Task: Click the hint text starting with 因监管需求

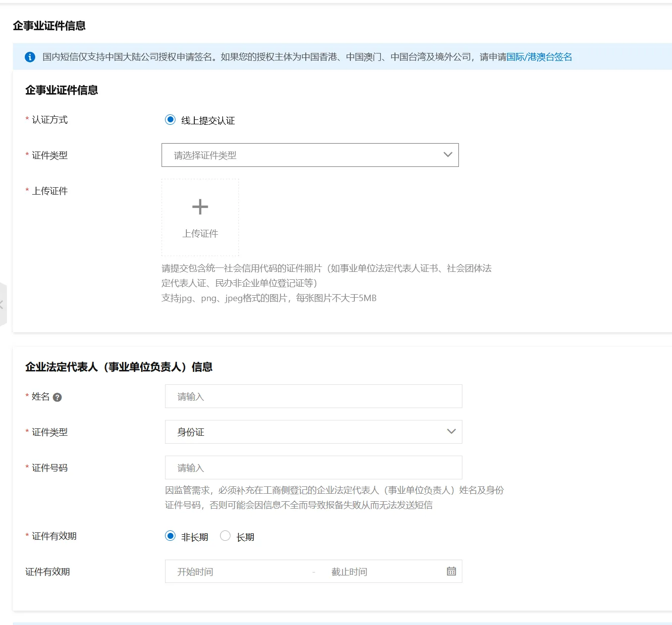Action: (x=335, y=498)
